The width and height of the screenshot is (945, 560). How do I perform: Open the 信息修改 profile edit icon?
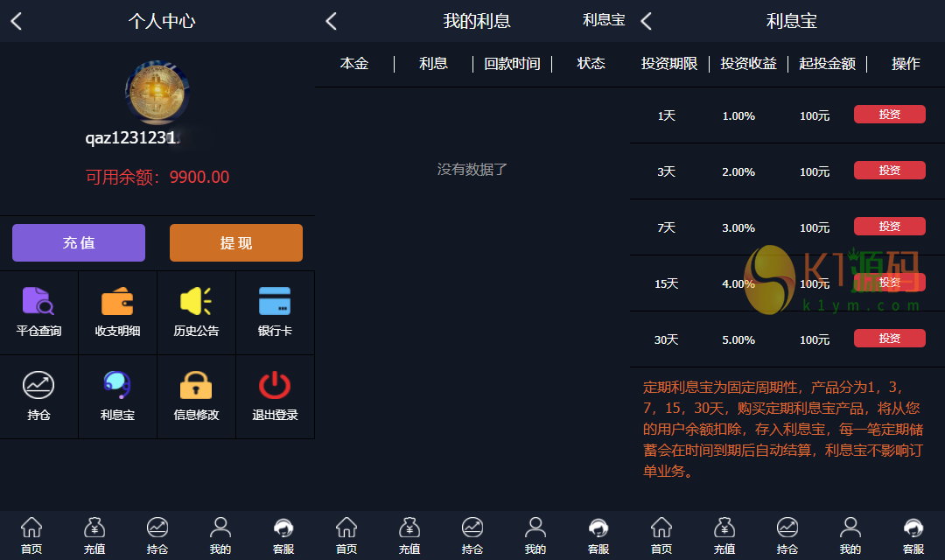196,395
